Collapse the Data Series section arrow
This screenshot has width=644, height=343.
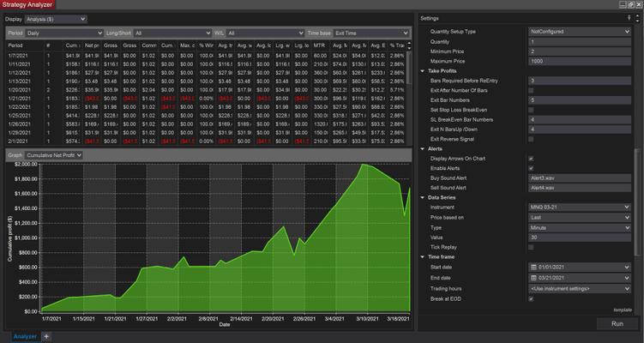pos(423,197)
